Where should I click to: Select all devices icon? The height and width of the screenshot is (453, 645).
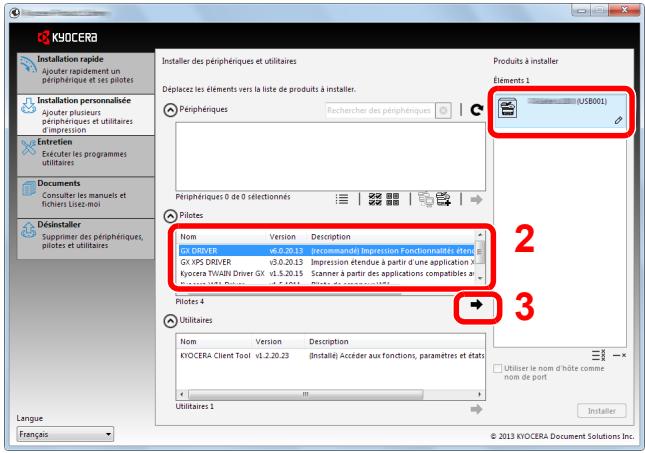[375, 199]
